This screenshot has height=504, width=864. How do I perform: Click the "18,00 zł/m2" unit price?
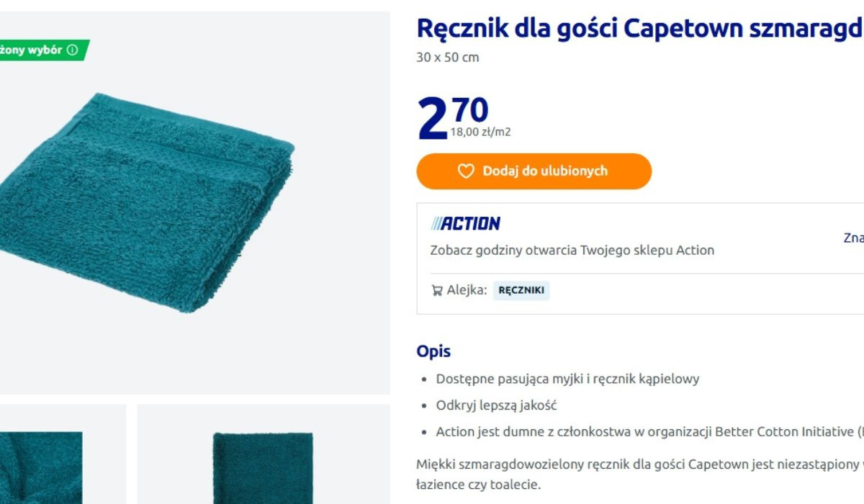480,132
